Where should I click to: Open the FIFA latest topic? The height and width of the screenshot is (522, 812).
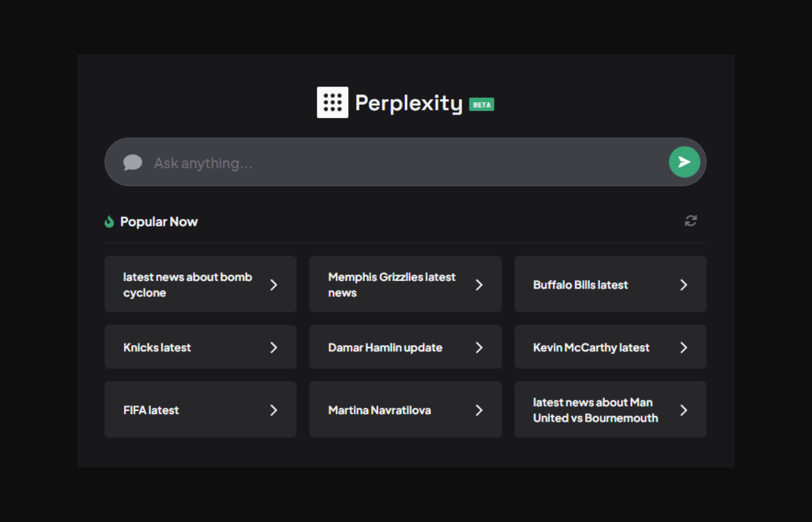point(200,410)
